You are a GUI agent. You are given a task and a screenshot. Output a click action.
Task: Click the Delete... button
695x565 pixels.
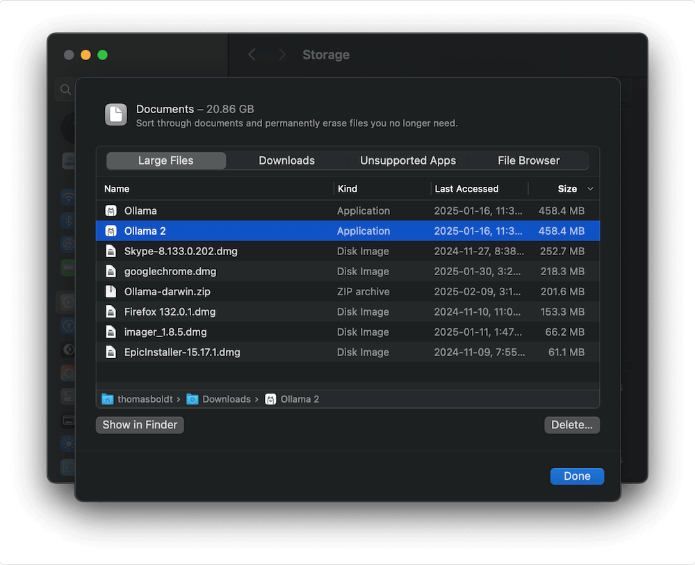572,425
